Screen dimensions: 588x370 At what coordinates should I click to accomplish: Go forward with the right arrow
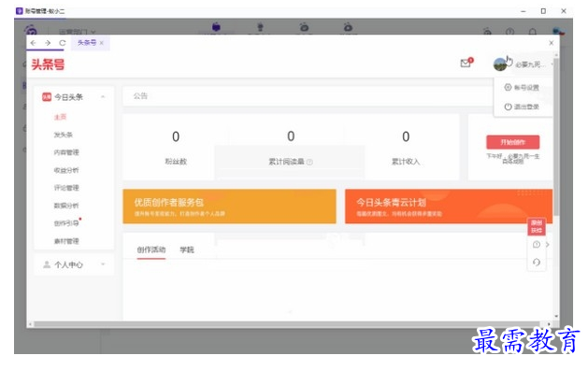[48, 43]
